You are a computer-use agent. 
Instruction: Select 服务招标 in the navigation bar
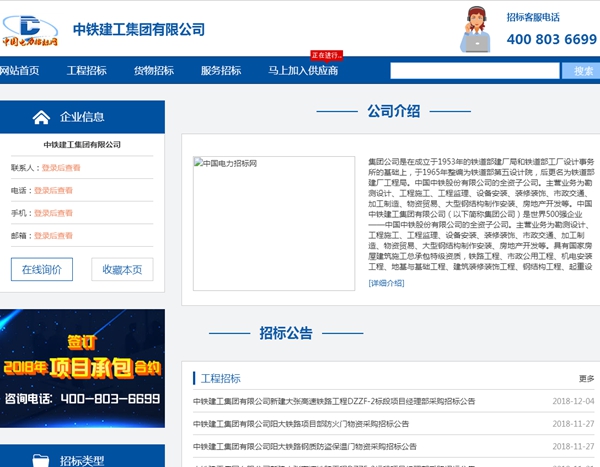click(x=221, y=71)
